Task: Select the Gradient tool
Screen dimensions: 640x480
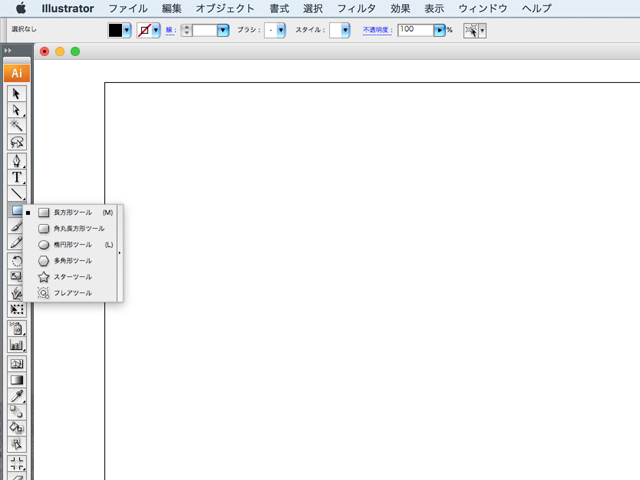Action: tap(17, 380)
